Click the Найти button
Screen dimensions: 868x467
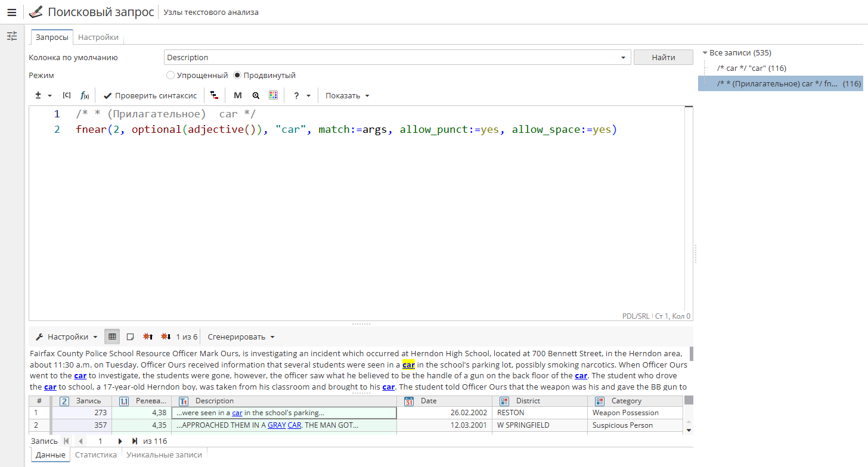tap(664, 57)
